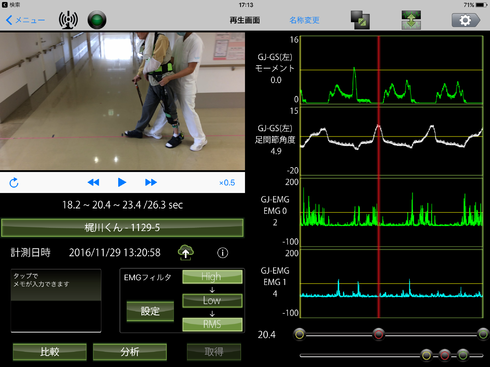
Task: Tap the disabled 取得 button
Action: pyautogui.click(x=214, y=352)
